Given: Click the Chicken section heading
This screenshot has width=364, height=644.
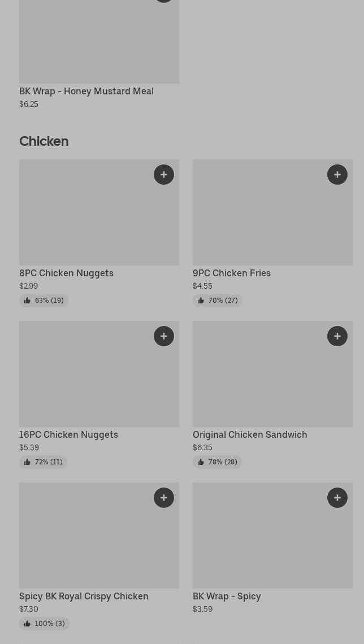Looking at the screenshot, I should 44,141.
